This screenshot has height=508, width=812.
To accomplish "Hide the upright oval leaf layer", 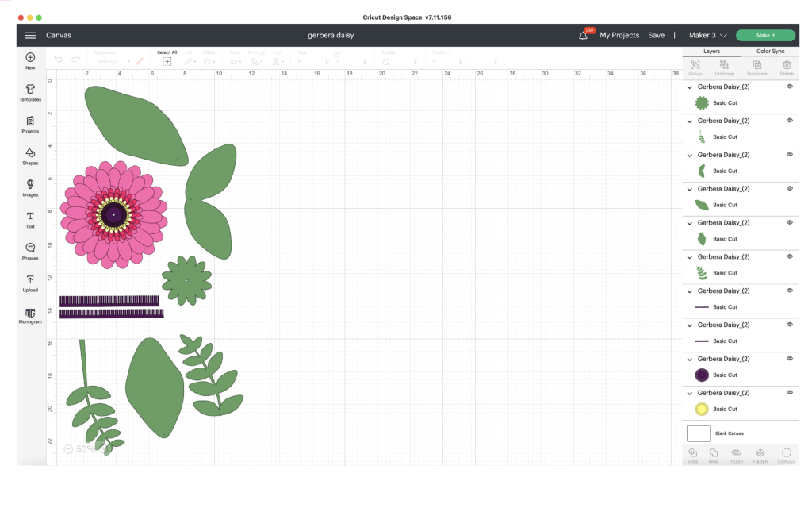I will tap(790, 222).
